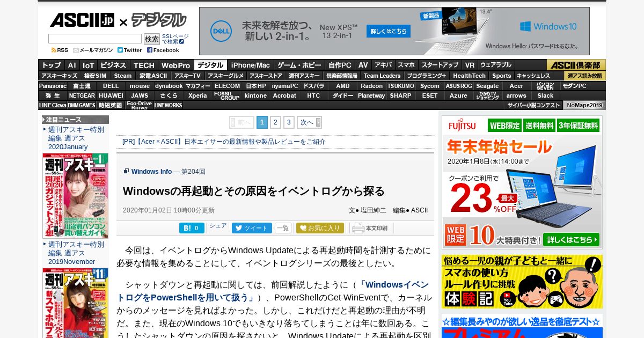Open 週刊アスキー特別編集 2019November link

(76, 253)
